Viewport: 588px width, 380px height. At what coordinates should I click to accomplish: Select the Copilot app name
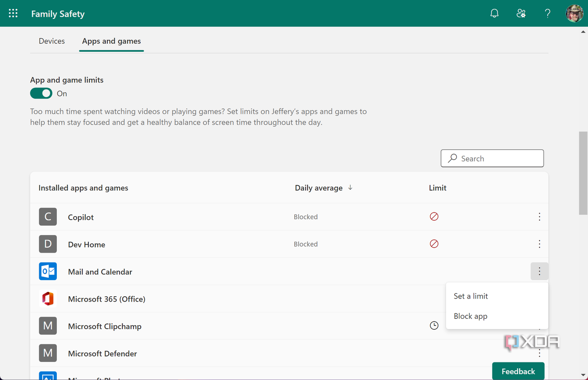[x=81, y=217]
